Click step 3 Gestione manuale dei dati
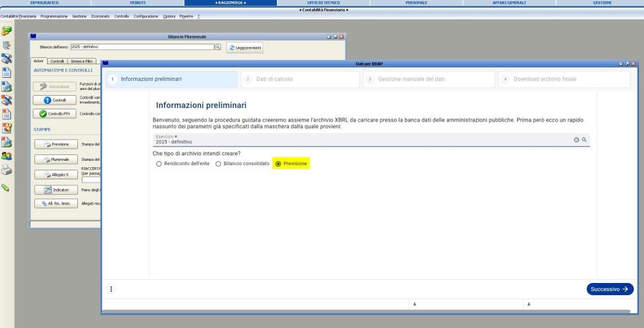This screenshot has height=328, width=644. pyautogui.click(x=429, y=79)
